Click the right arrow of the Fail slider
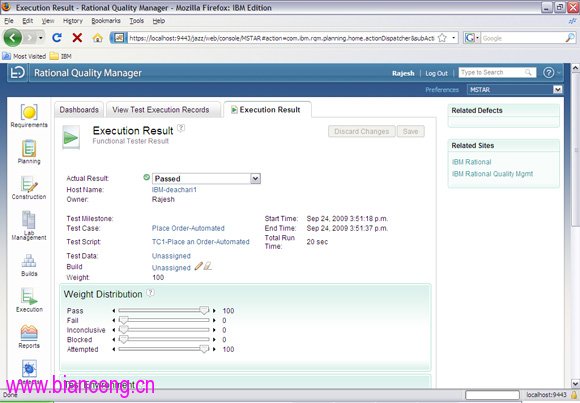580x403 pixels. click(214, 320)
